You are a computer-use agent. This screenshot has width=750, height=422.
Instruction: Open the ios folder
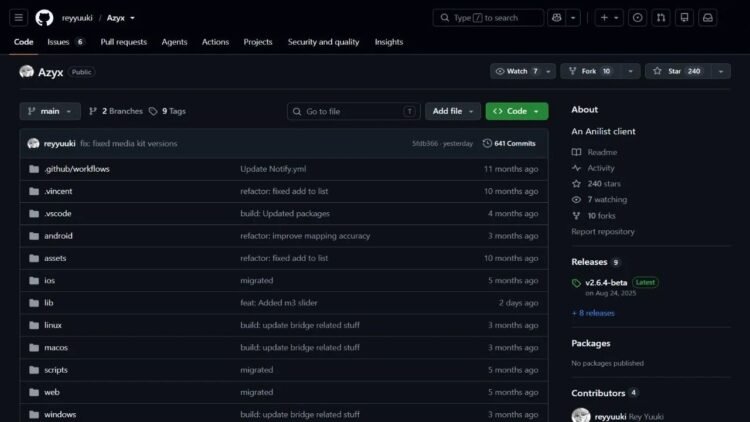point(49,280)
